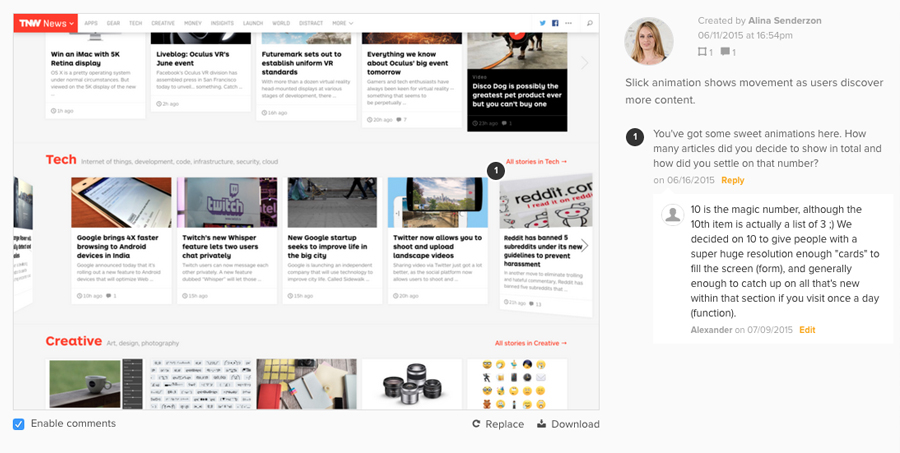Click the camera lenses thumbnail in Creative
Image resolution: width=900 pixels, height=453 pixels.
412,384
